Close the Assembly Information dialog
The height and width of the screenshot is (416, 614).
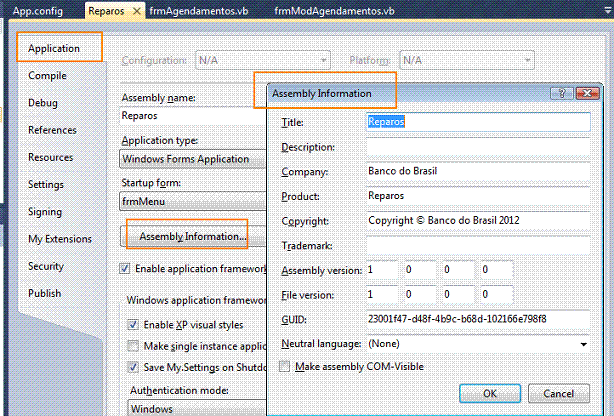click(587, 93)
